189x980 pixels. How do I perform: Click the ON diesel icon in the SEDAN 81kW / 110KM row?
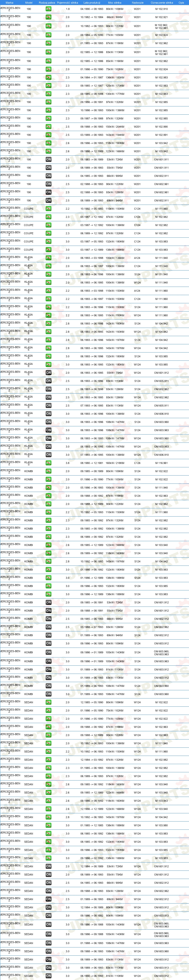[x=48, y=976]
